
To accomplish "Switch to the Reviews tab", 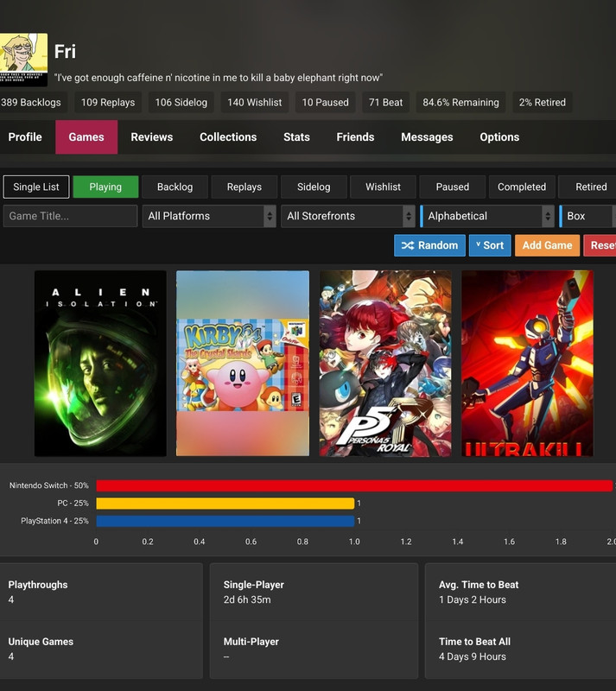I will click(152, 137).
